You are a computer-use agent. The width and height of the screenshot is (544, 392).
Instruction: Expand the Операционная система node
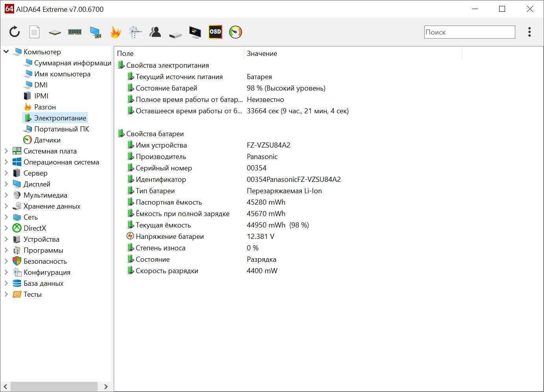(6, 162)
